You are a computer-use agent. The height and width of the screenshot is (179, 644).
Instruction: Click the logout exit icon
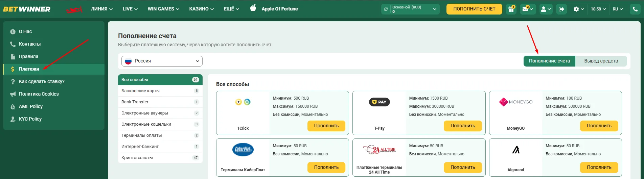click(561, 9)
